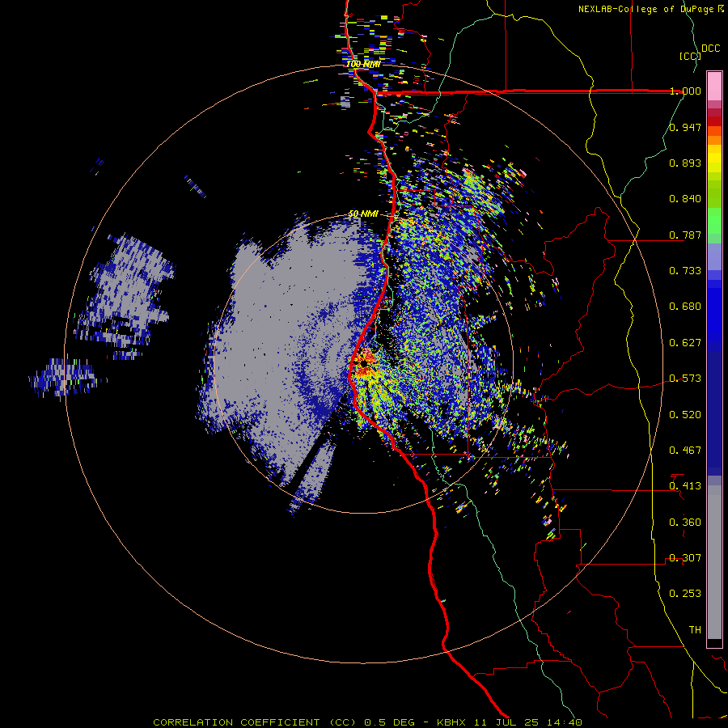
Task: Click the 0.360 scale value
Action: (685, 523)
